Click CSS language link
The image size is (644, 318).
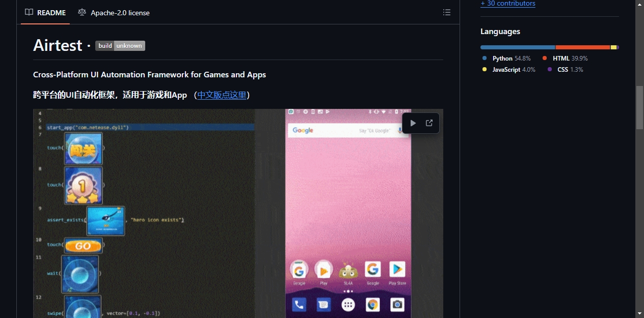pyautogui.click(x=565, y=70)
